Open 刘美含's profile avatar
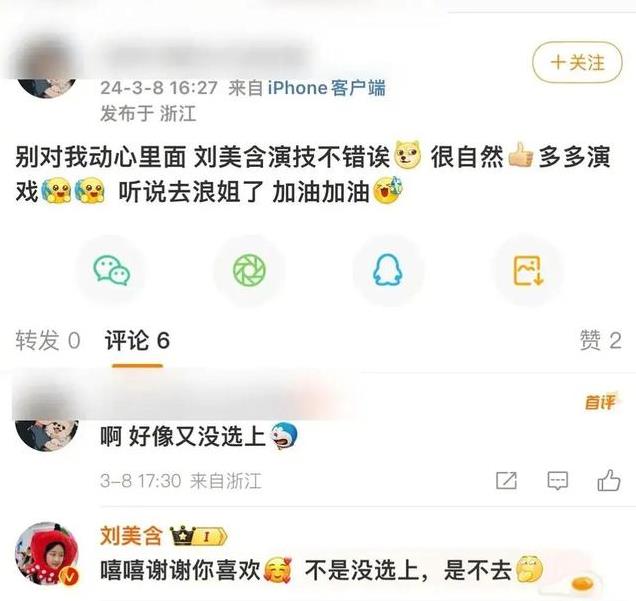Viewport: 636px width, 601px height. [47, 553]
